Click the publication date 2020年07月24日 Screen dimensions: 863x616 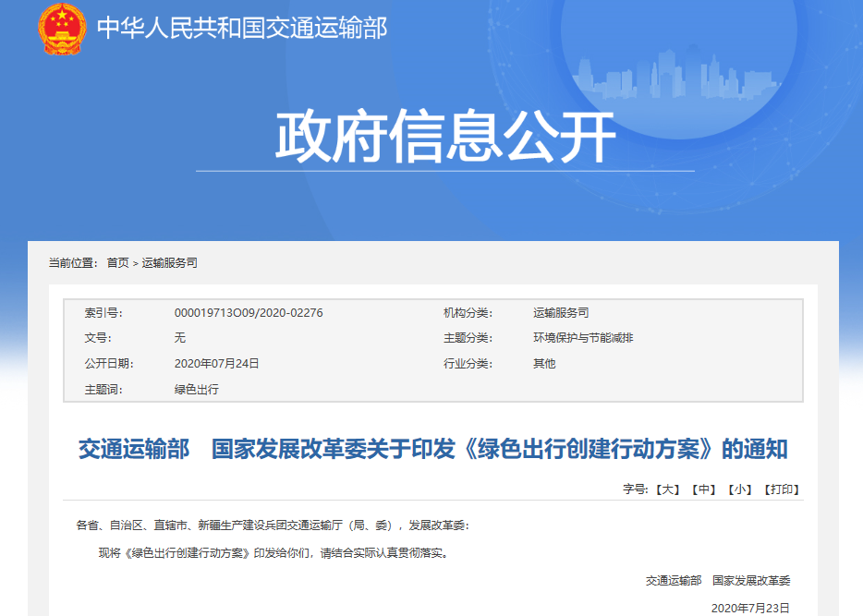point(219,363)
